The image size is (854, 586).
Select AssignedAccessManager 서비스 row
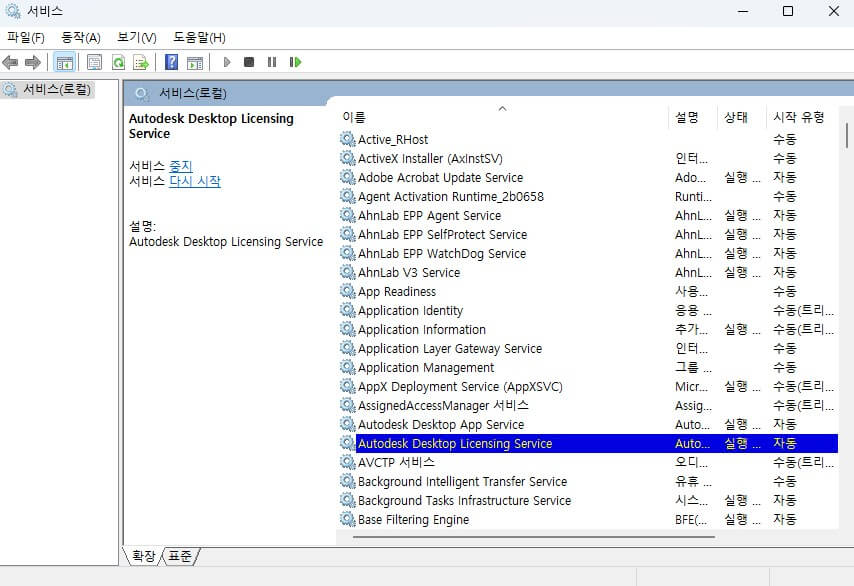588,406
